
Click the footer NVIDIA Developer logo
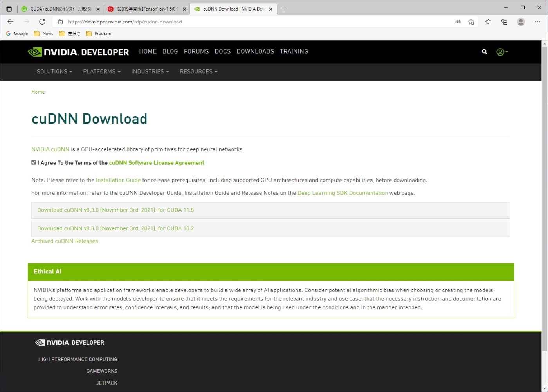click(70, 342)
